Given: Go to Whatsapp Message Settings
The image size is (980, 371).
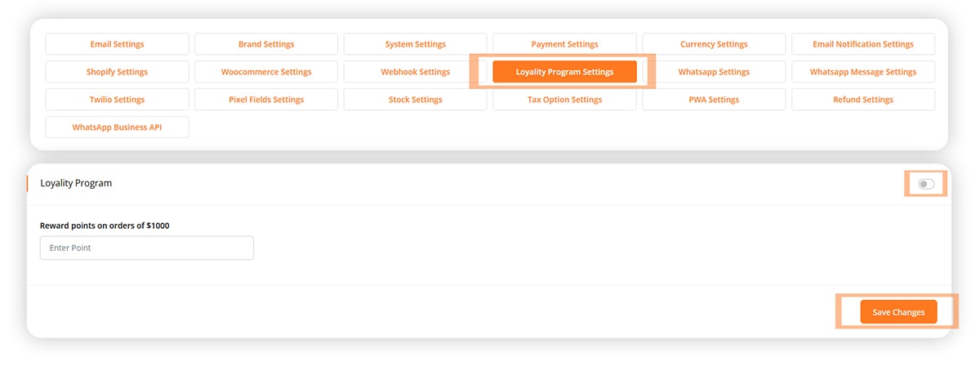Looking at the screenshot, I should [863, 72].
